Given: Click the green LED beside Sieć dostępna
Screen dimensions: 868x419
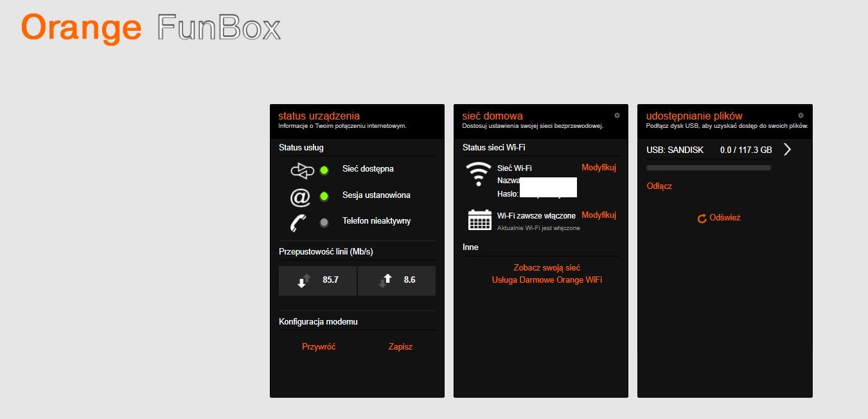Looking at the screenshot, I should tap(324, 170).
